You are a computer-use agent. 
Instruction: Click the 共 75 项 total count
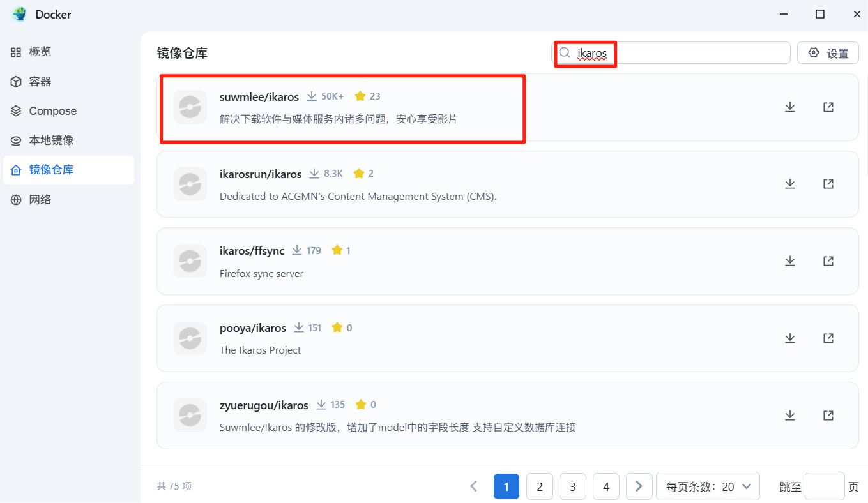174,486
